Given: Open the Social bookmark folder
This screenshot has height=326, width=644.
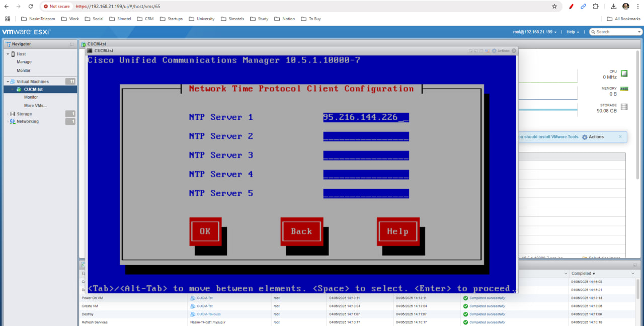Looking at the screenshot, I should 94,19.
